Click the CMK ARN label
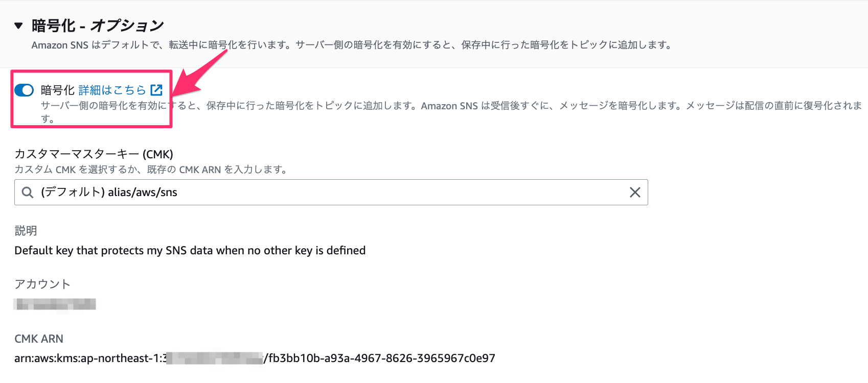This screenshot has height=383, width=868. click(x=39, y=339)
